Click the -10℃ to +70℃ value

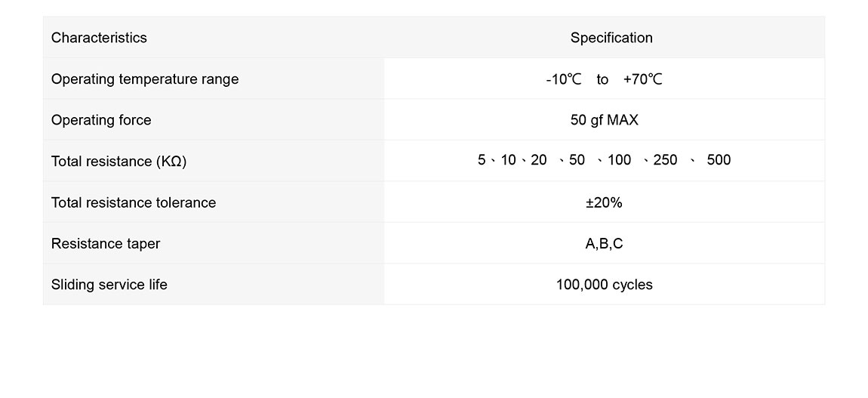tap(604, 79)
